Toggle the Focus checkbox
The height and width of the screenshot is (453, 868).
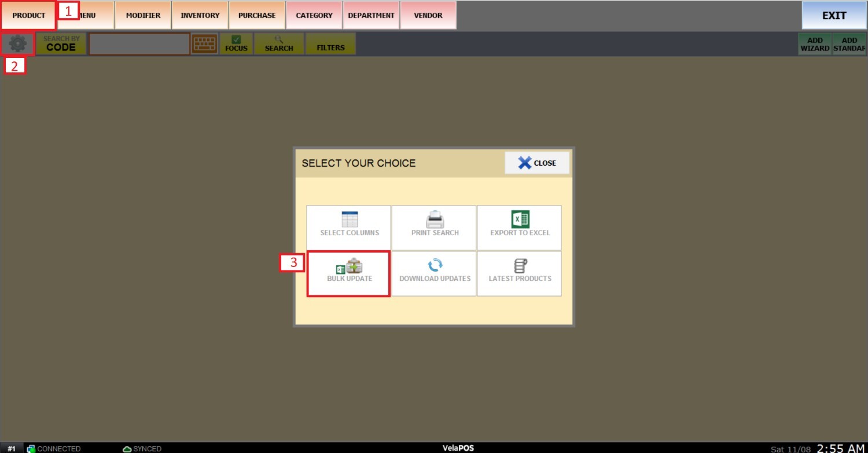tap(236, 44)
